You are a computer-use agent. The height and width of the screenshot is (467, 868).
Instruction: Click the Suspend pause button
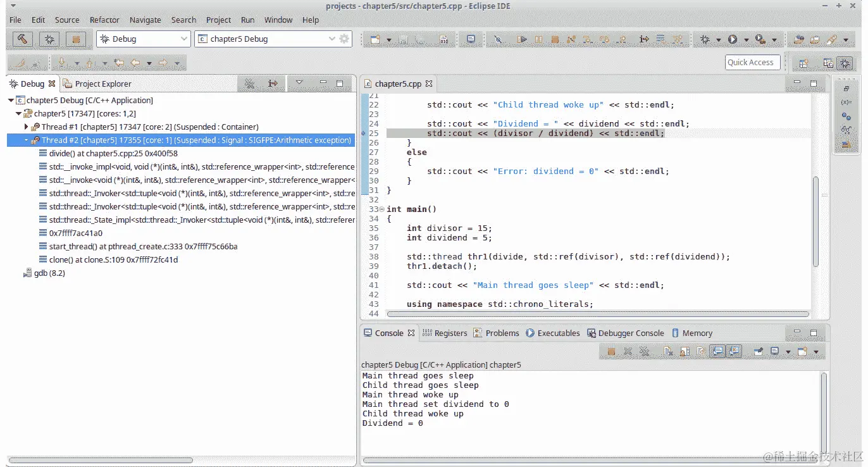coord(538,39)
